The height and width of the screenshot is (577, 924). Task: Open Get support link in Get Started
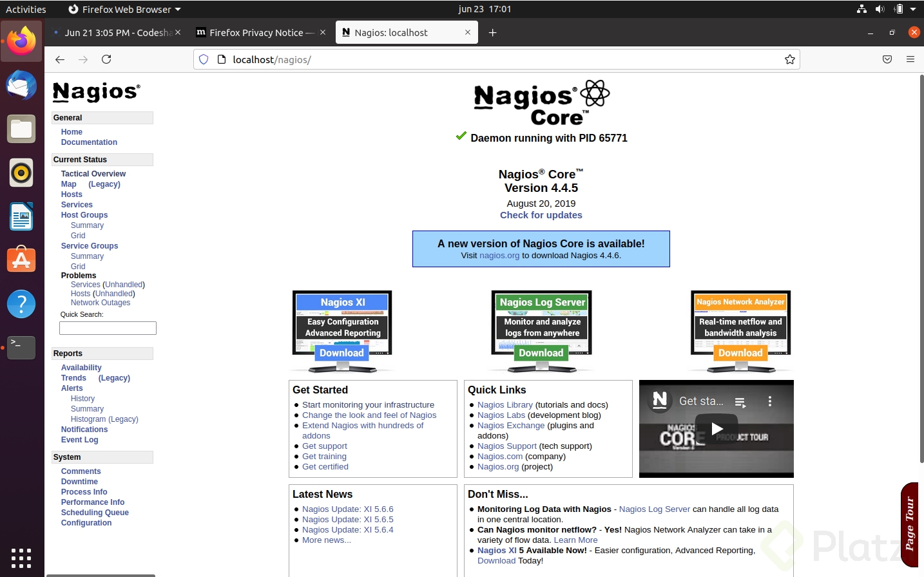tap(325, 446)
